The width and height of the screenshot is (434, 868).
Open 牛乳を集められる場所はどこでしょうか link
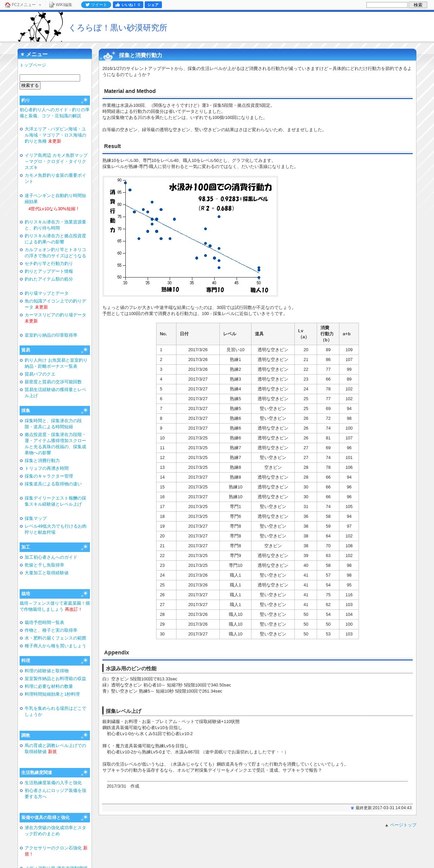coord(55,711)
